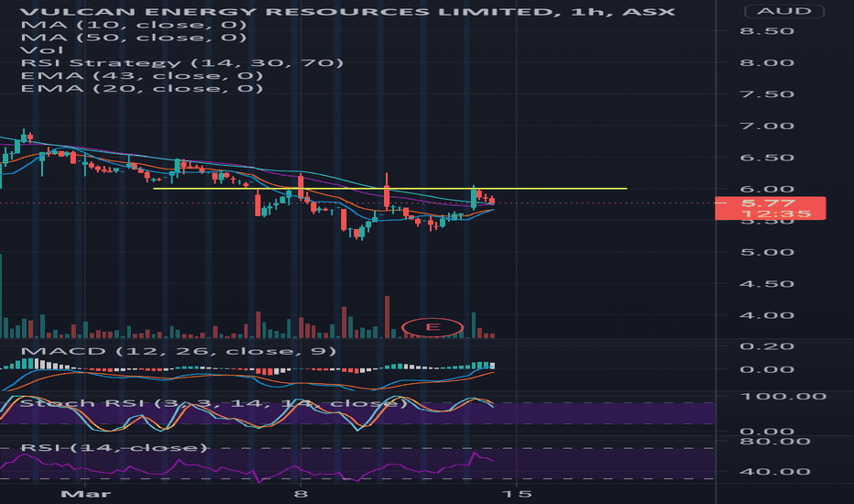Click the latest green candle touching the yellow line
This screenshot has width=854, height=504.
coord(474,197)
